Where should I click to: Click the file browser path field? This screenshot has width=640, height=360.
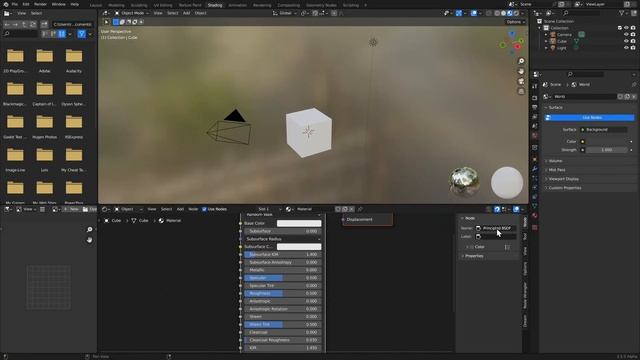pyautogui.click(x=72, y=24)
